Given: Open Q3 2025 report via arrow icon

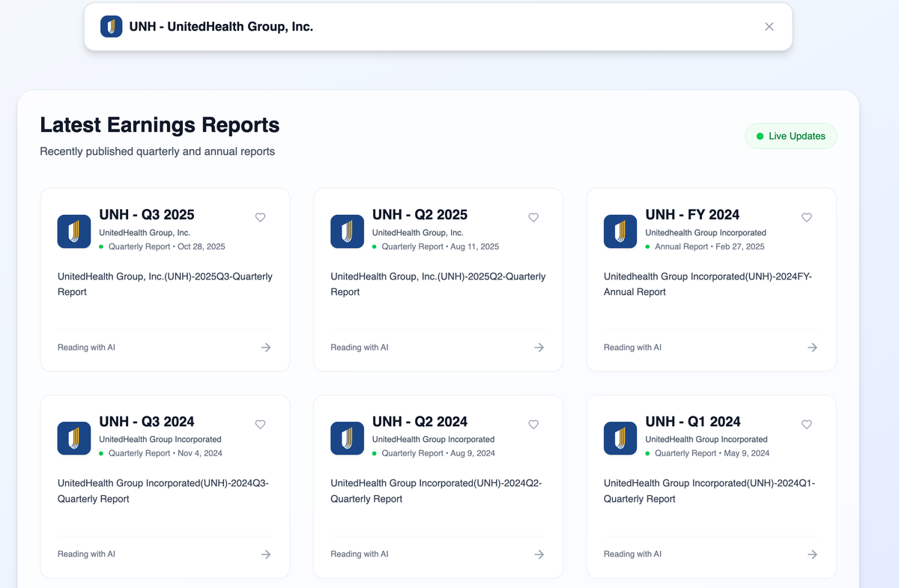Looking at the screenshot, I should (x=266, y=348).
